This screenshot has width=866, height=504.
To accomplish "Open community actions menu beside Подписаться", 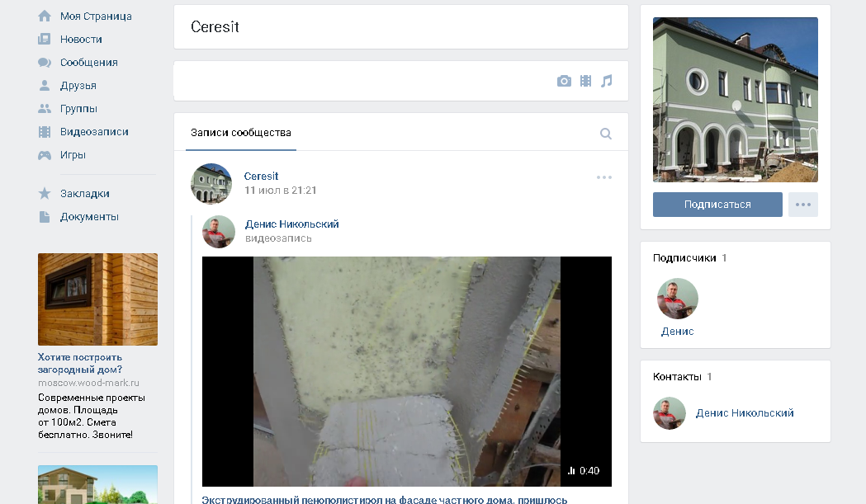I will 803,205.
